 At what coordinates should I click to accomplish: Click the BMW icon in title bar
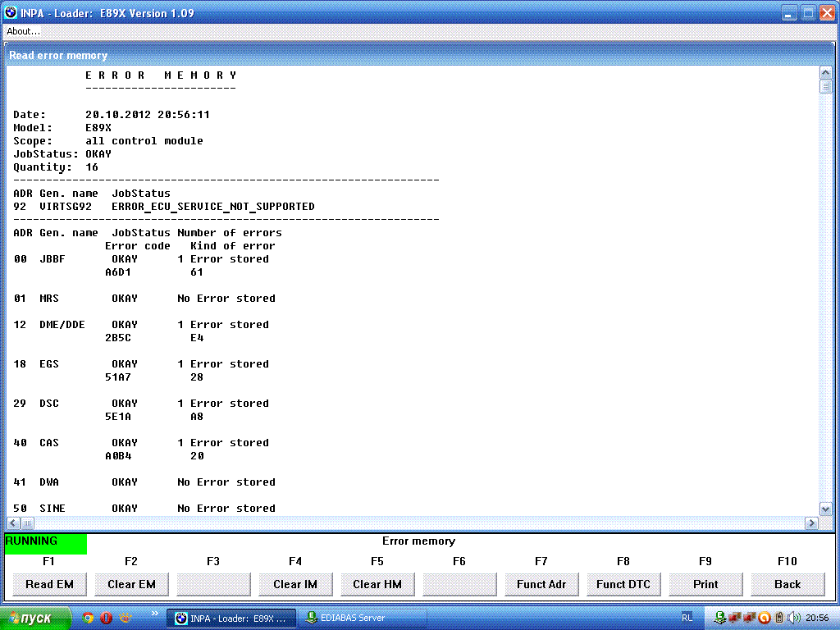click(x=11, y=12)
